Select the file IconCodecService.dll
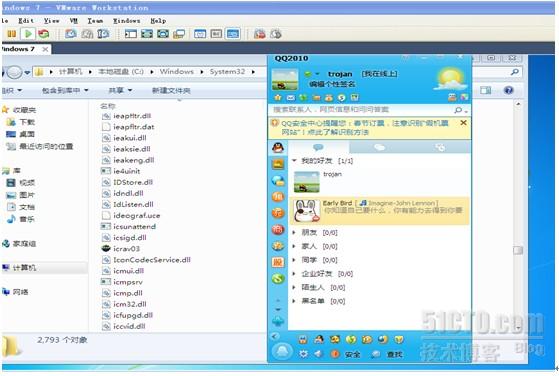 152,260
